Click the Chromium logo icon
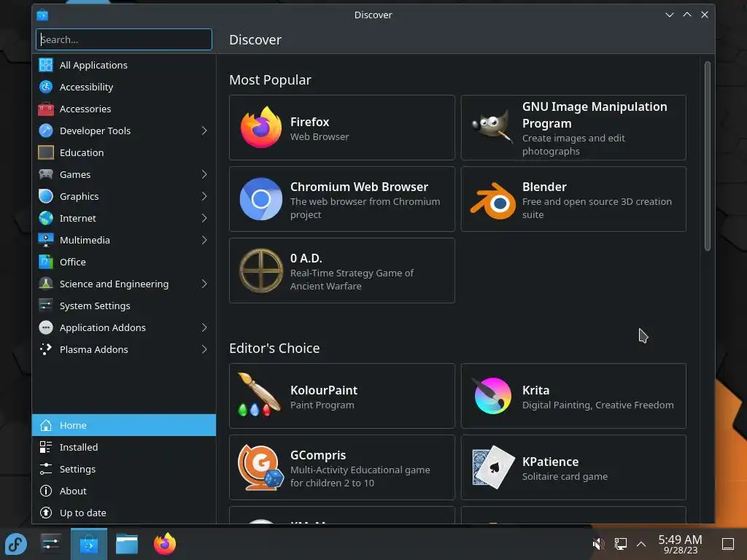Screen dimensions: 747x560 point(260,199)
